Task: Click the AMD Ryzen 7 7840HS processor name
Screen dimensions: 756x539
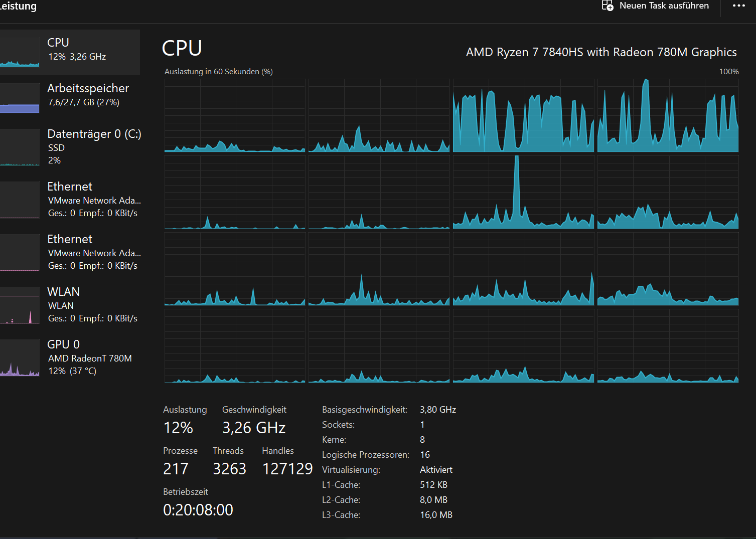Action: (601, 52)
